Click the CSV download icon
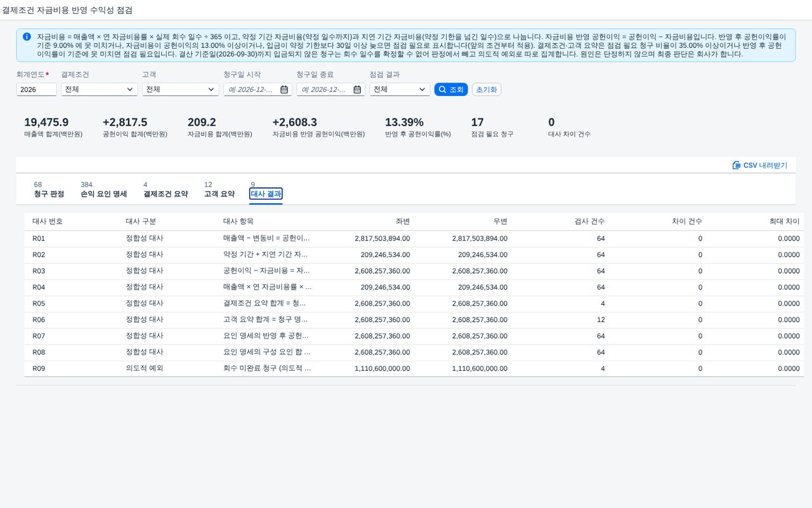Screen dimensions: 812x508 (x=737, y=165)
